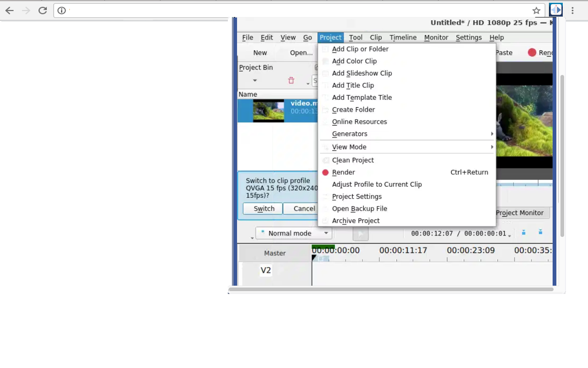Open the Normal mode combo box
Screen dimensions: 588x368
tap(294, 233)
